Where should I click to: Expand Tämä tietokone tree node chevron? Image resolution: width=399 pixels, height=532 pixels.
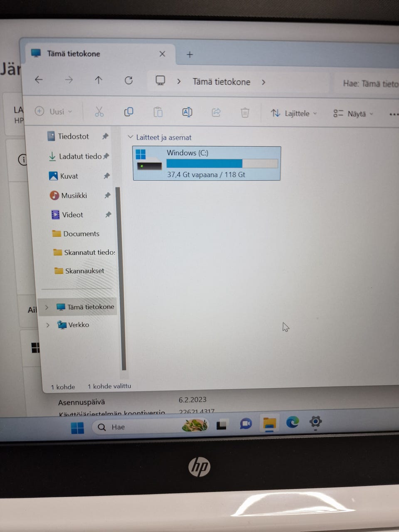pyautogui.click(x=47, y=307)
